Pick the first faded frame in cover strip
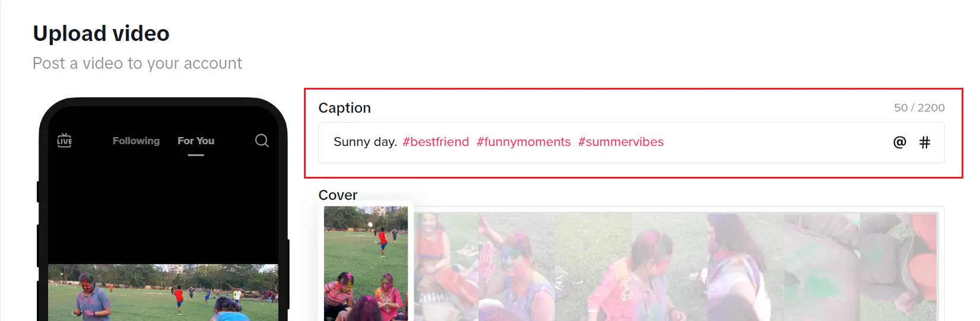Screen dimensions: 980x321 click(446, 267)
